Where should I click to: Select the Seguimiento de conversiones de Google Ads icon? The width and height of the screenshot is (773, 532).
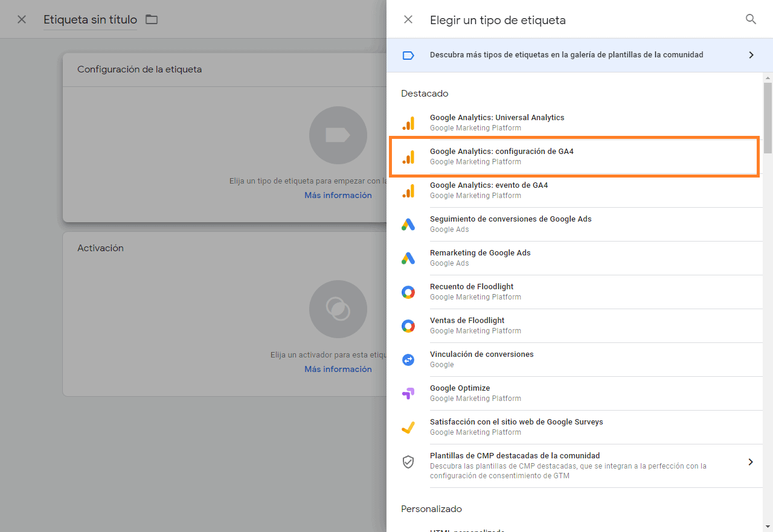(409, 223)
